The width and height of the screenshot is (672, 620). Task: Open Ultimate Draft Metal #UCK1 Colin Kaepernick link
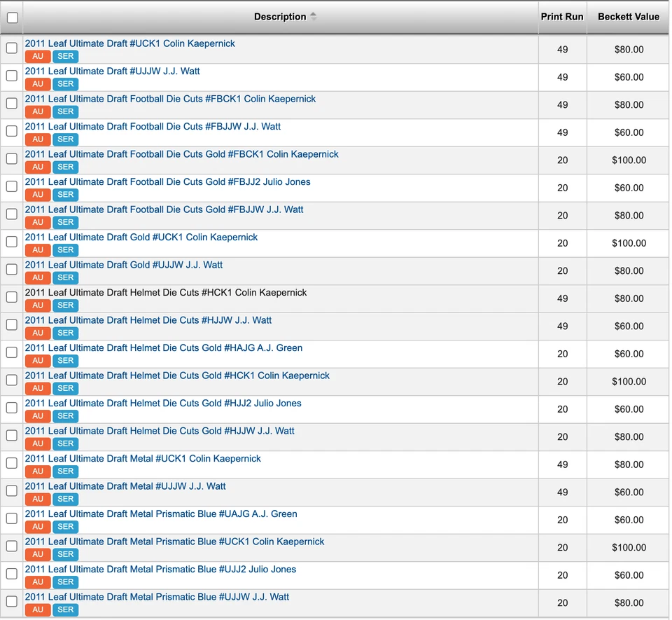click(143, 458)
